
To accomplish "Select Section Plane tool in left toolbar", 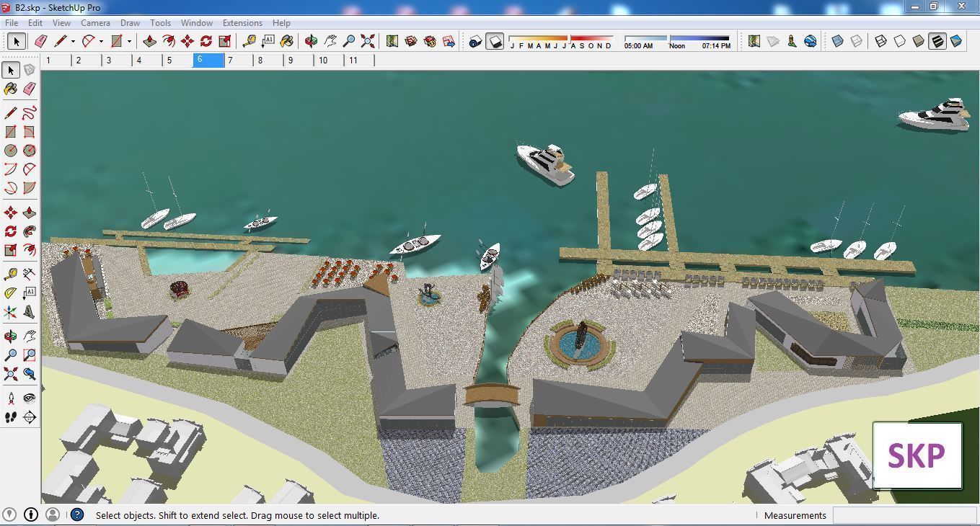I will [30, 417].
